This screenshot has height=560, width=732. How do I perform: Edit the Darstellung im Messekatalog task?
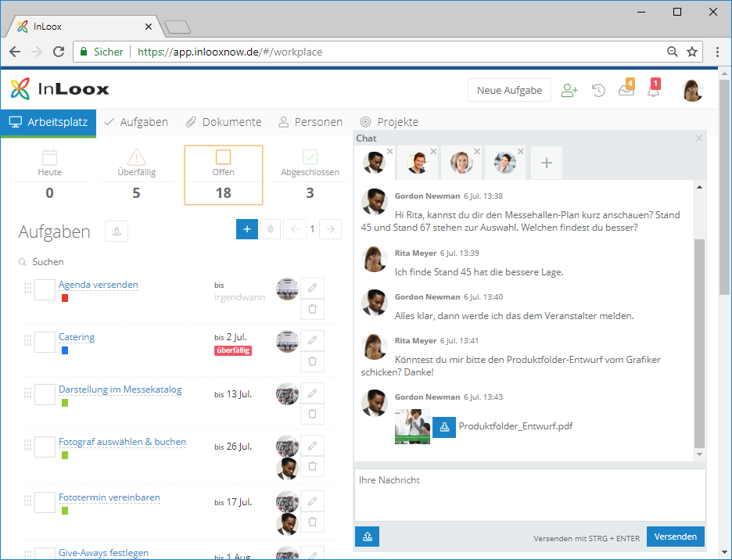[x=312, y=393]
